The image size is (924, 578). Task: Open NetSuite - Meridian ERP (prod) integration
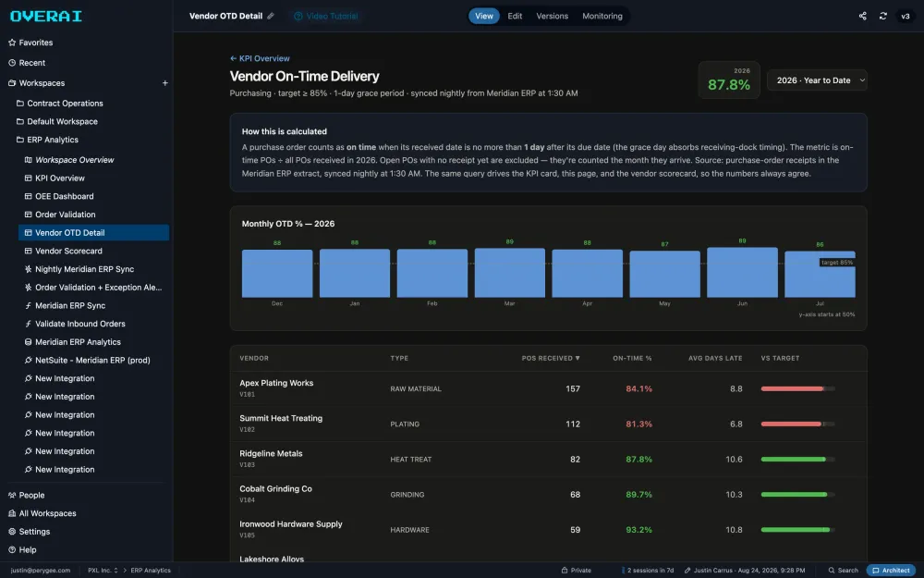tap(87, 361)
